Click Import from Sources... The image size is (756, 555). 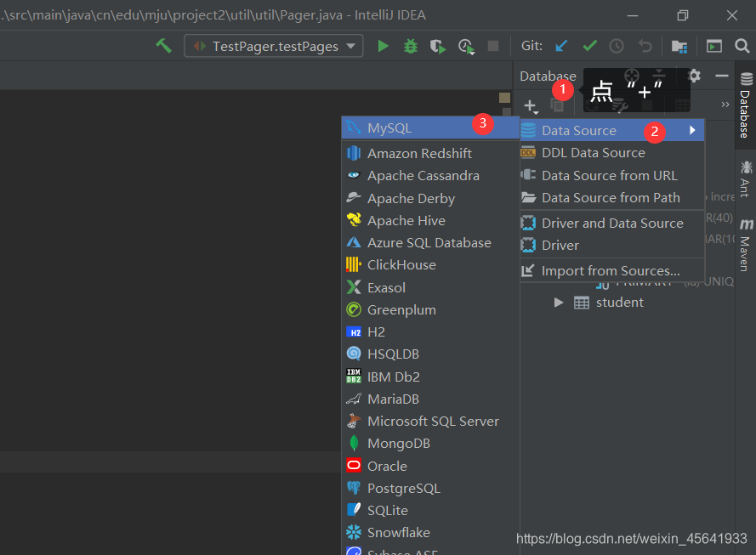click(x=611, y=271)
